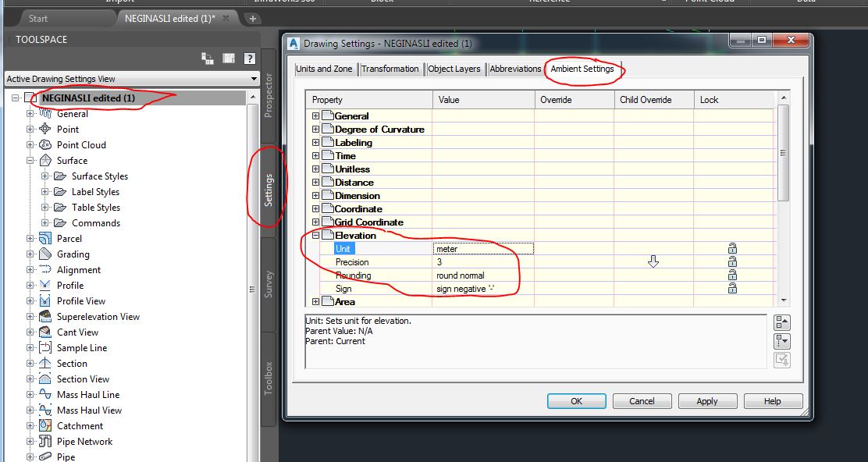This screenshot has width=868, height=462.
Task: Click the Alignment icon in settings tree
Action: [44, 269]
